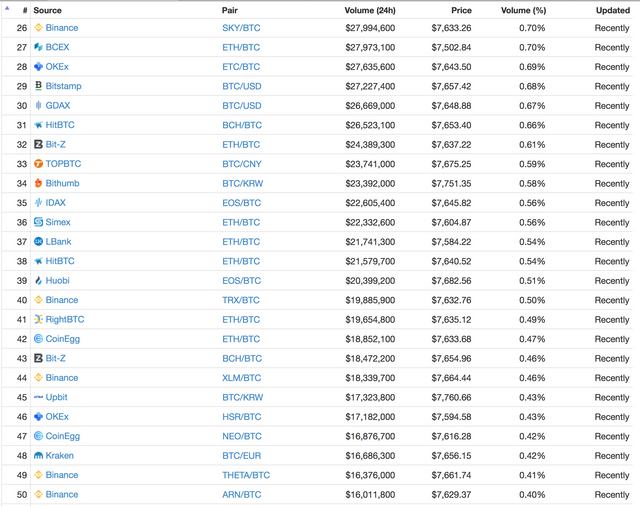Click the Huobi logo icon in row 39
Viewport: 640px width, 507px height.
click(38, 280)
